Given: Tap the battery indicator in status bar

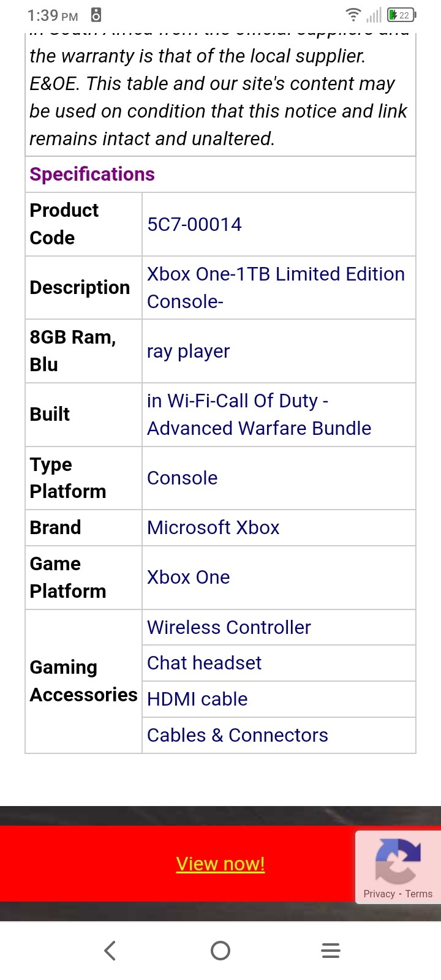Looking at the screenshot, I should pos(402,15).
